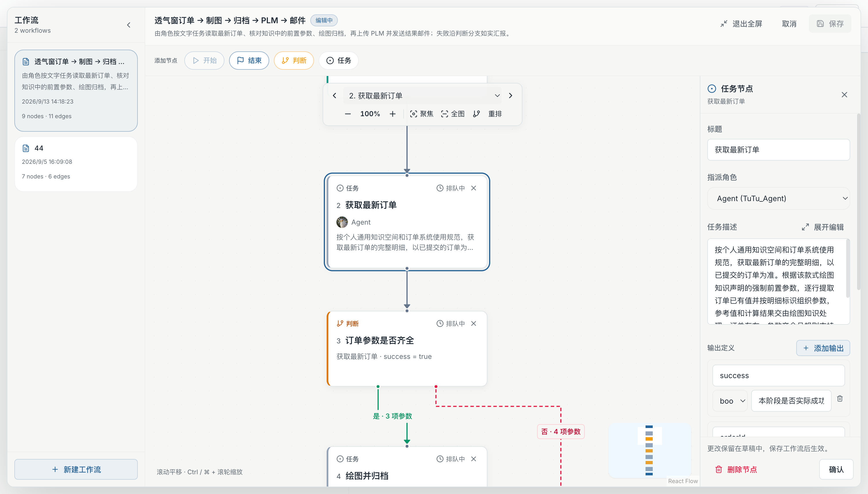The width and height of the screenshot is (868, 494).
Task: Zoom out with the minus icon
Action: click(348, 114)
